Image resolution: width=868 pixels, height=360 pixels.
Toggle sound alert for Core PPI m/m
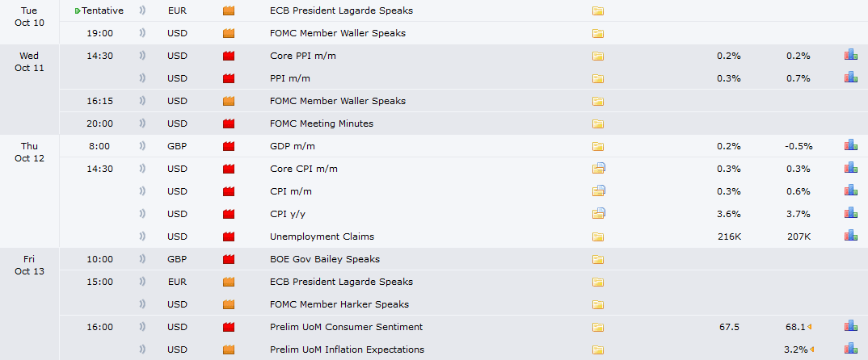[x=142, y=56]
